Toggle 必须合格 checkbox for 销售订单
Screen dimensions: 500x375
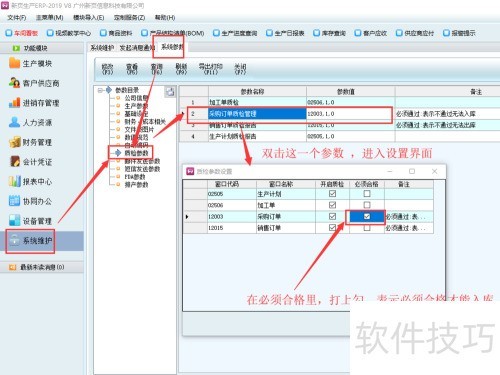tap(367, 228)
